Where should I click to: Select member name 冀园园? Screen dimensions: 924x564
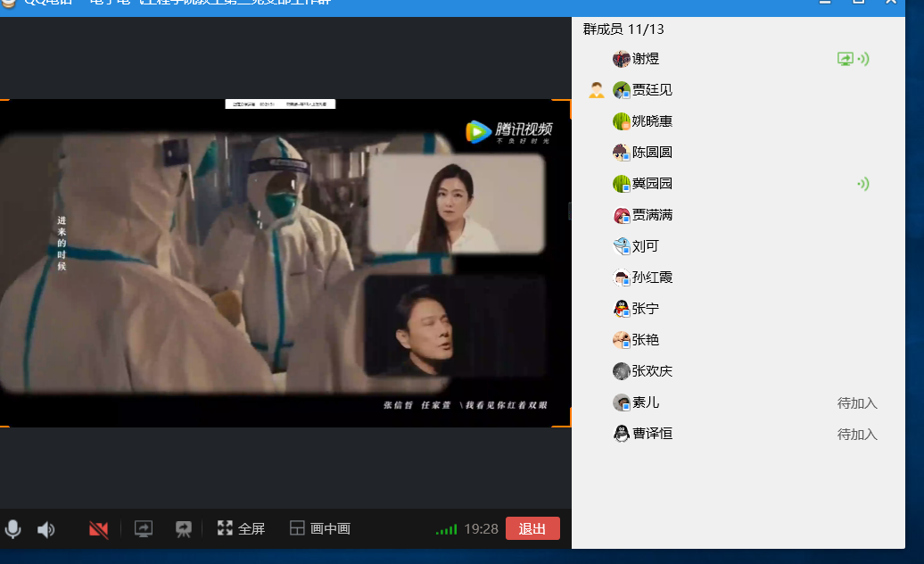[x=652, y=184]
